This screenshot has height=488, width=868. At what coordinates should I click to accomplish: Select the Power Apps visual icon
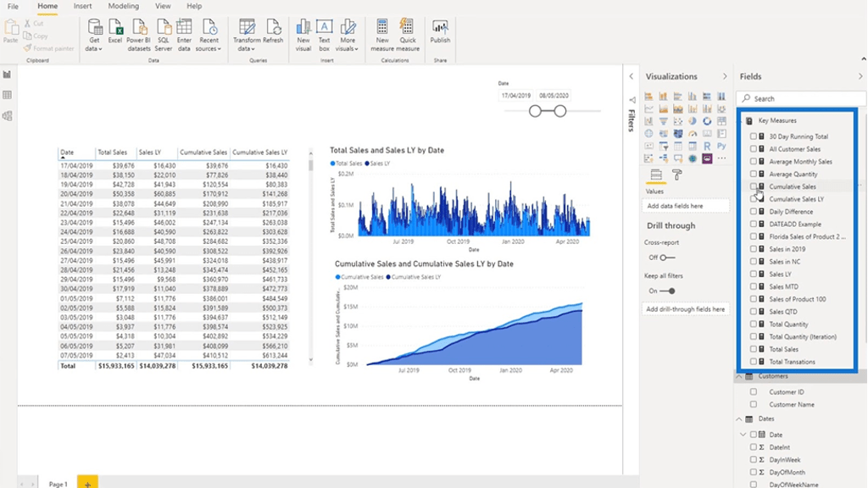(x=707, y=158)
